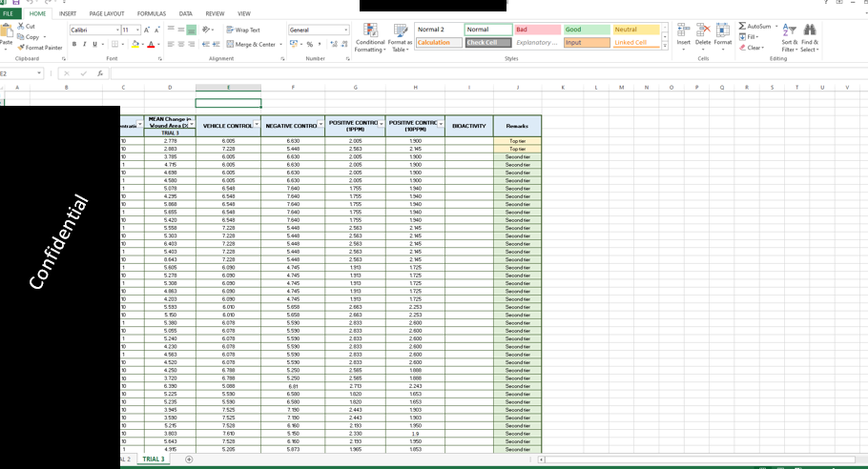Open Find & Select binoculars
The image size is (868, 469).
pyautogui.click(x=809, y=37)
